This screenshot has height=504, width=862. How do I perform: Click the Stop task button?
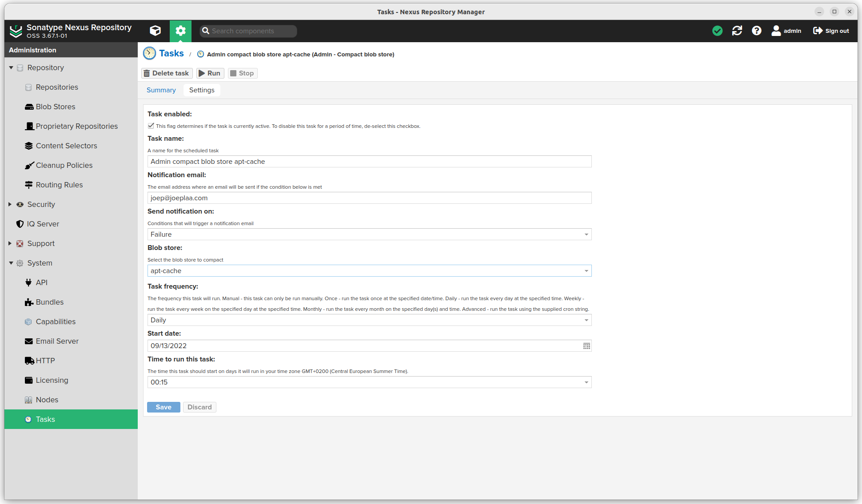242,73
